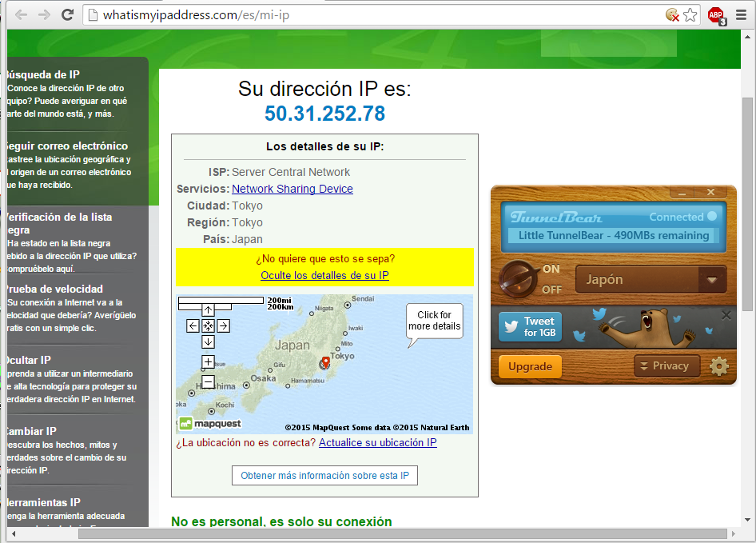Open Adblock Plus extension icon
This screenshot has height=543, width=756.
point(717,15)
